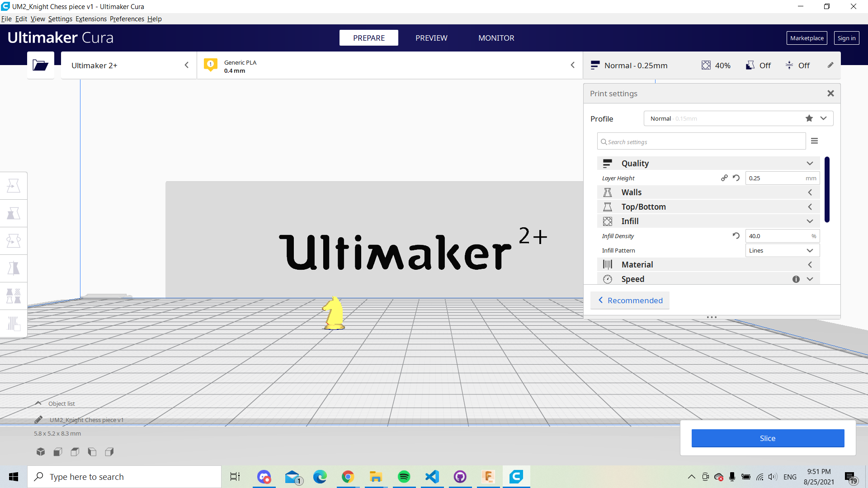
Task: Reset Infill Density with revert arrow
Action: 736,236
